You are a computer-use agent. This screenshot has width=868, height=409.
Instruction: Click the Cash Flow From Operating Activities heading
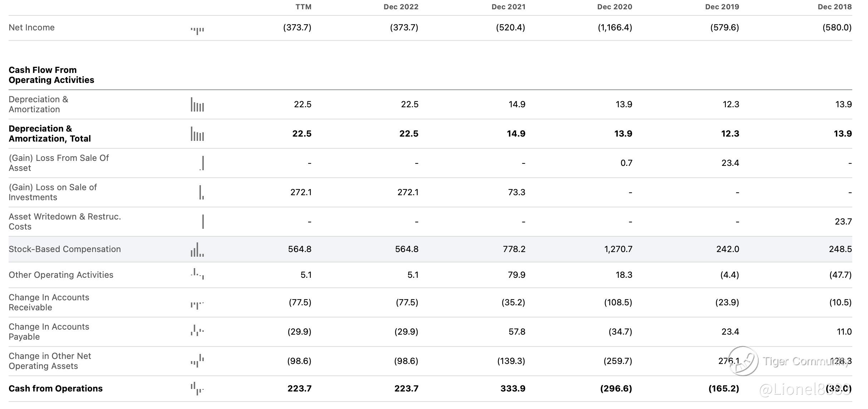pos(51,75)
